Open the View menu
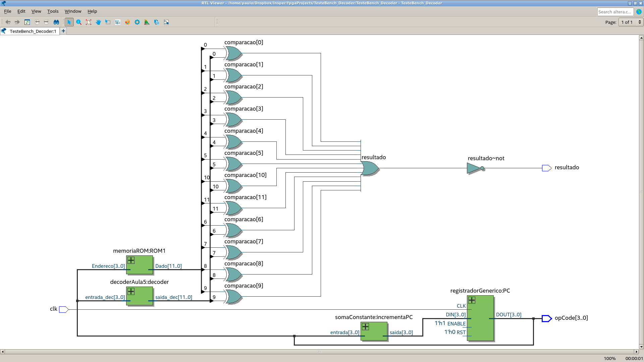Image resolution: width=644 pixels, height=362 pixels. tap(36, 11)
